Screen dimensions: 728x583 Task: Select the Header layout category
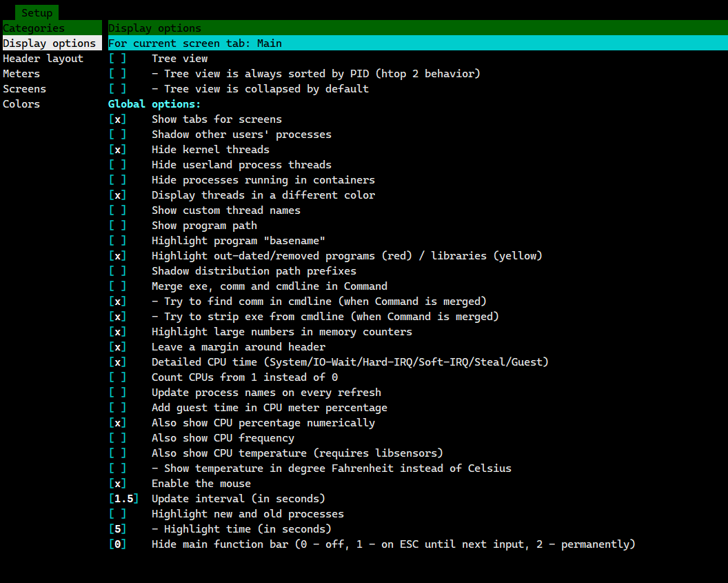coord(43,59)
